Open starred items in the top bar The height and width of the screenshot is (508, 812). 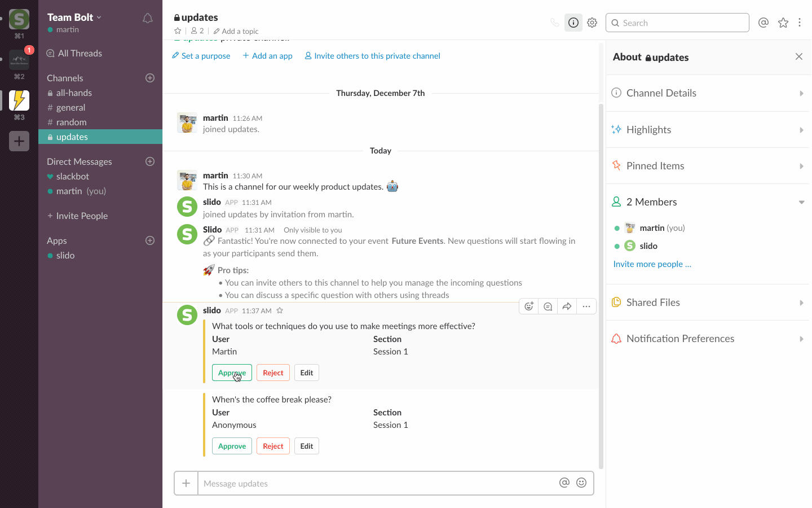(x=783, y=23)
